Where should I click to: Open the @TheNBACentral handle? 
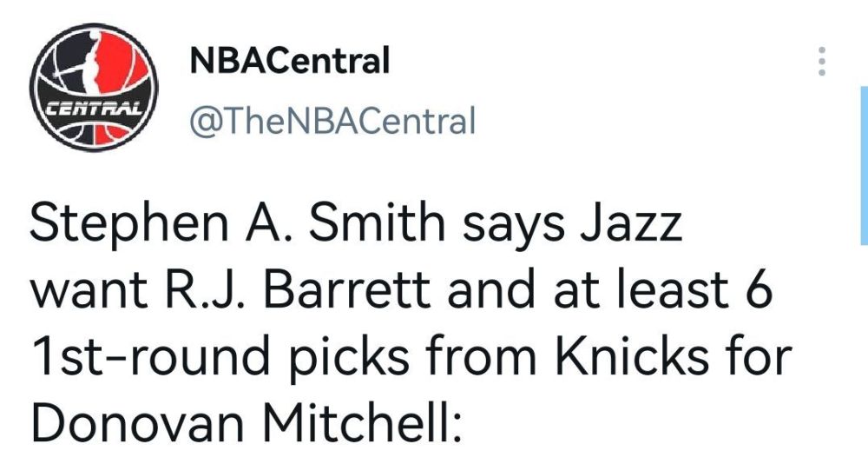(x=332, y=120)
